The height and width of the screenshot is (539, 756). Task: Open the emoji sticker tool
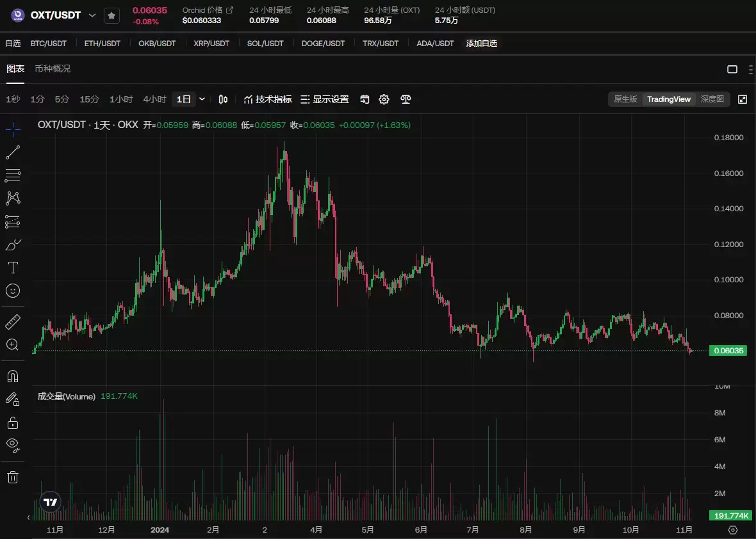point(13,291)
